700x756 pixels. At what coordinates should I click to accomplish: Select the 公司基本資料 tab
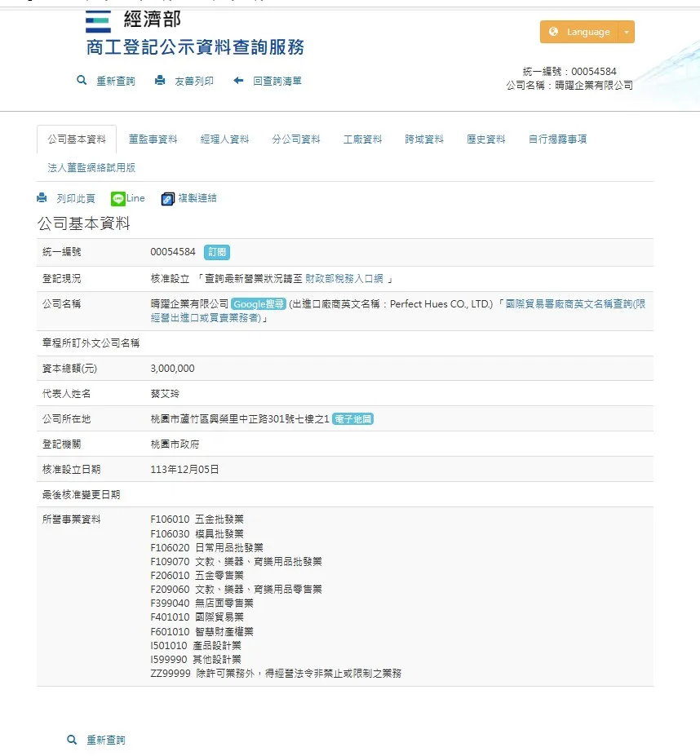[77, 139]
